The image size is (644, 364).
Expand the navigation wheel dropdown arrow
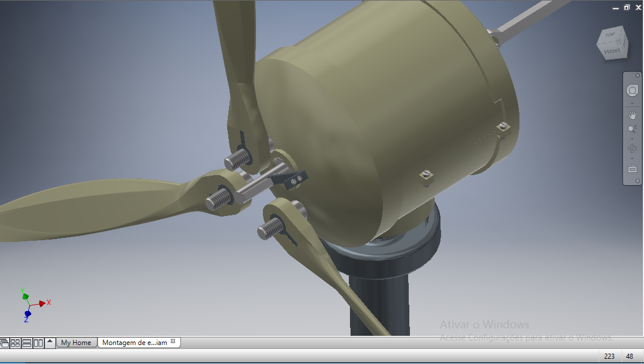click(632, 103)
